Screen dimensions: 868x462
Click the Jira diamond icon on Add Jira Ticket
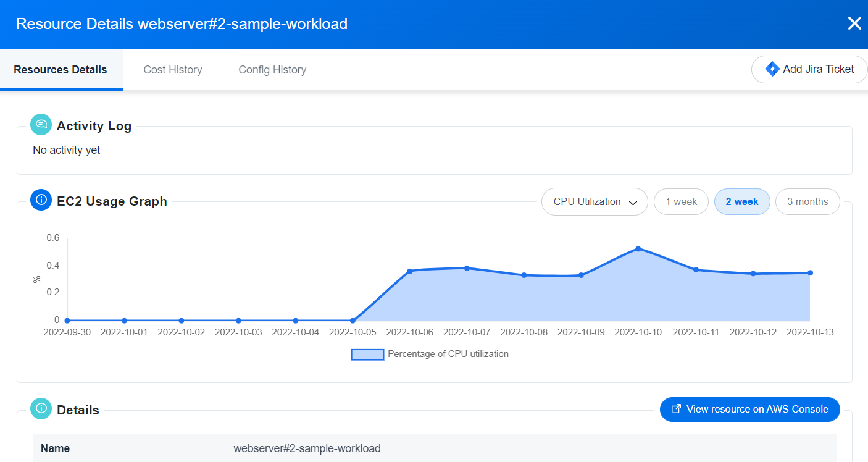pos(772,69)
